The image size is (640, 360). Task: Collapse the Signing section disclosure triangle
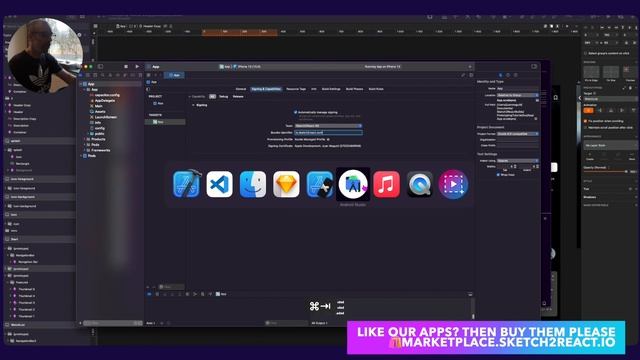tap(193, 105)
